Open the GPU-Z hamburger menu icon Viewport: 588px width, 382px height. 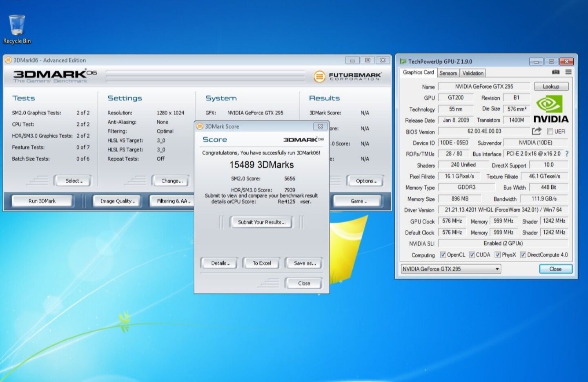pos(568,72)
